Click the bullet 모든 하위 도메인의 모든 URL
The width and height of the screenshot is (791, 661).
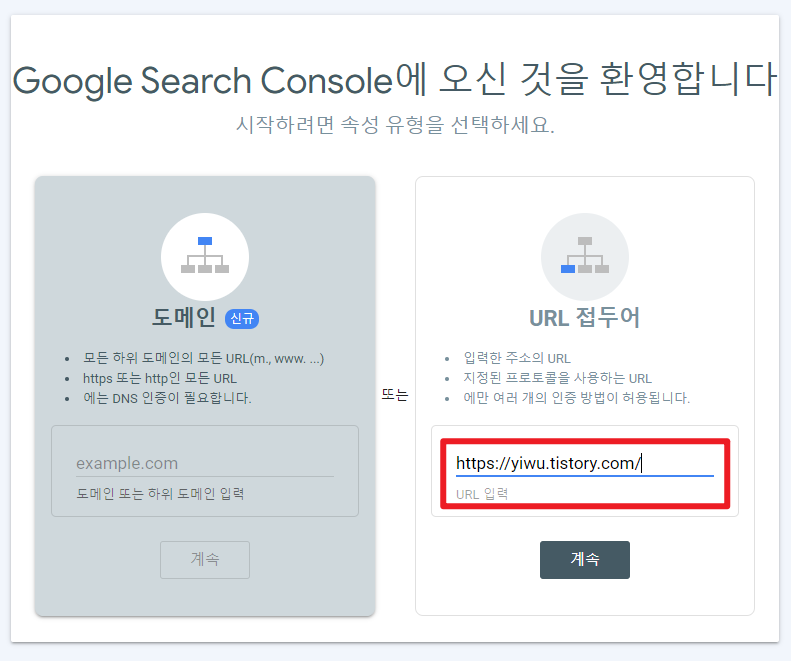pyautogui.click(x=203, y=358)
